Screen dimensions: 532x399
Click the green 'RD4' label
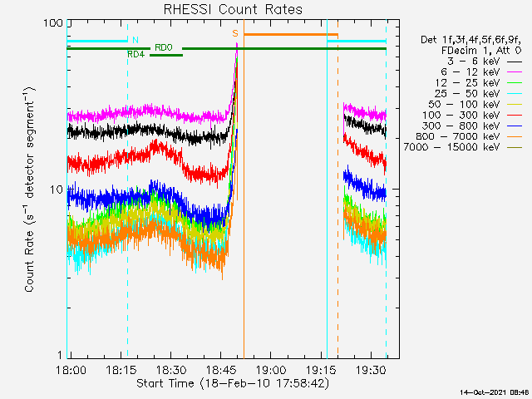[x=135, y=54]
